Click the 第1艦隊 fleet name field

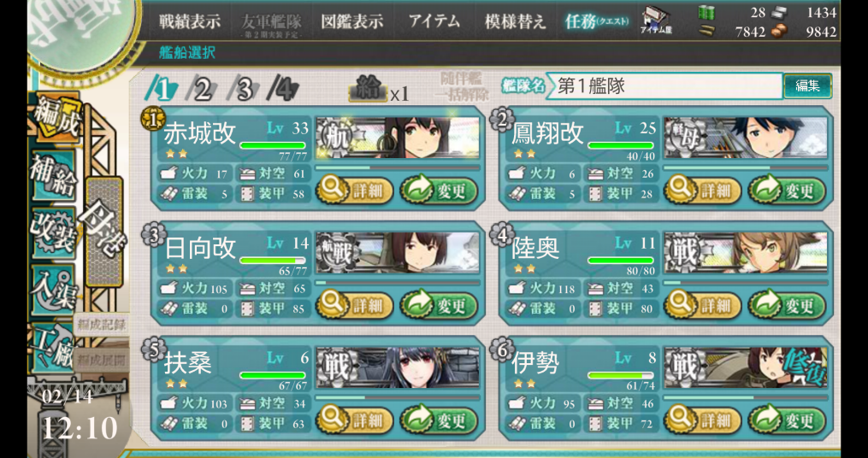click(664, 85)
